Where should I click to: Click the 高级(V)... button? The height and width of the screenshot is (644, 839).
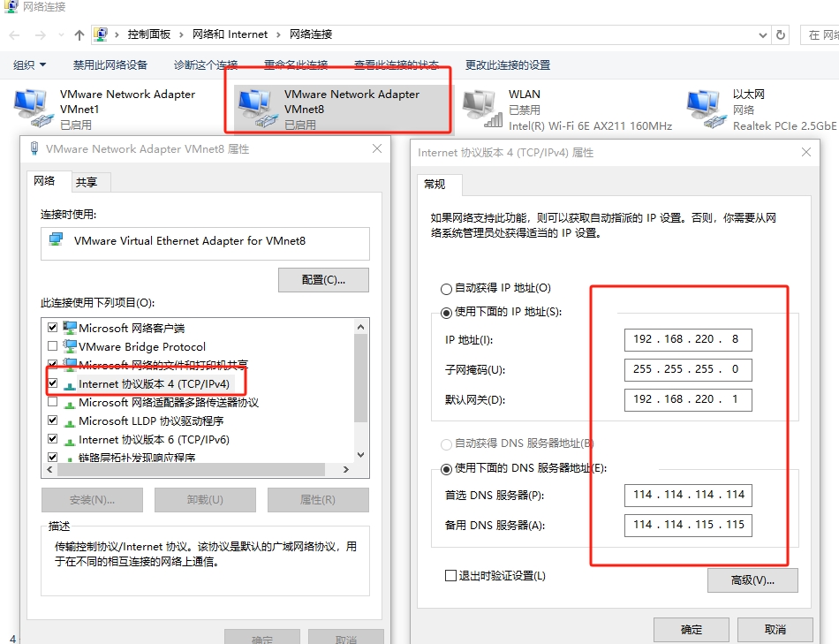tap(752, 580)
